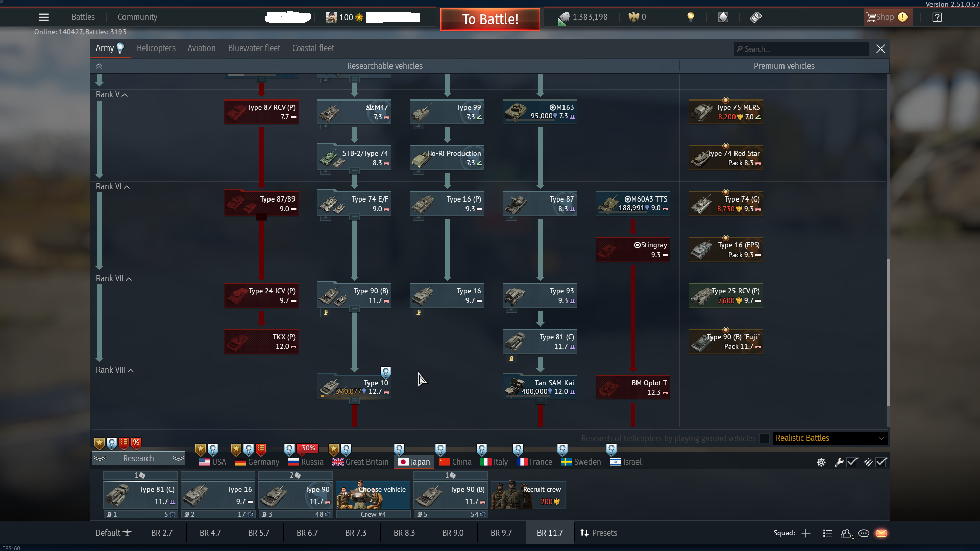Expand the Research panel dropdown
980x551 pixels.
[x=138, y=459]
